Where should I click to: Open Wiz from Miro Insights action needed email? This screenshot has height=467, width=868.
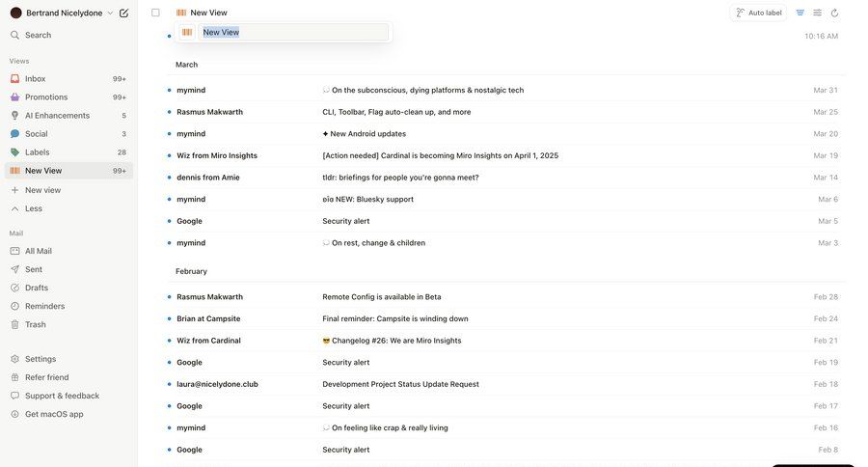[x=505, y=155]
